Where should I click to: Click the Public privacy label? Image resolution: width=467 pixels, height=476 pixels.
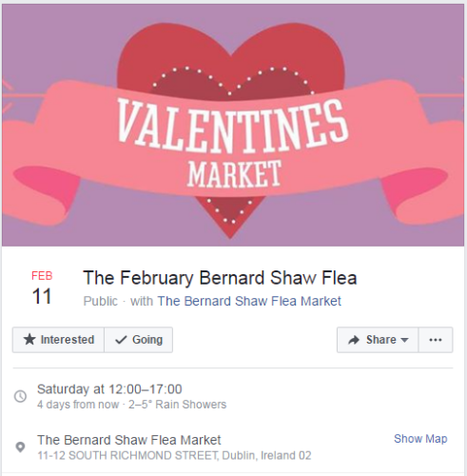point(100,301)
